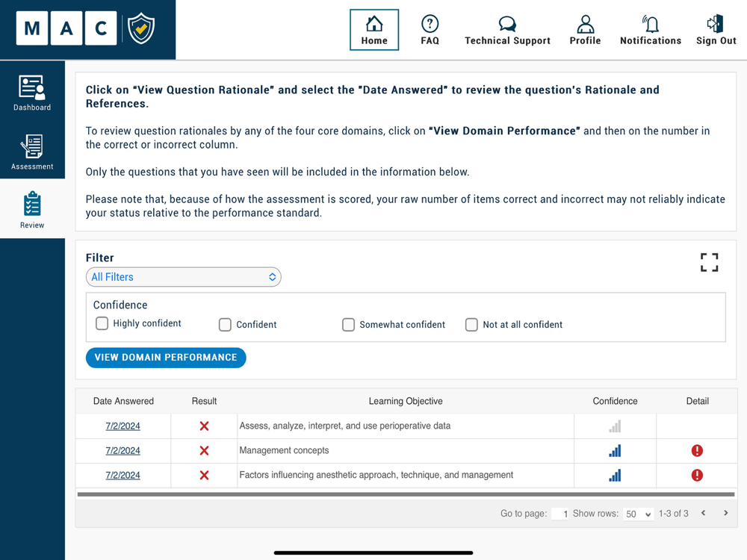Open the Profile page
This screenshot has height=560, width=747.
point(585,30)
